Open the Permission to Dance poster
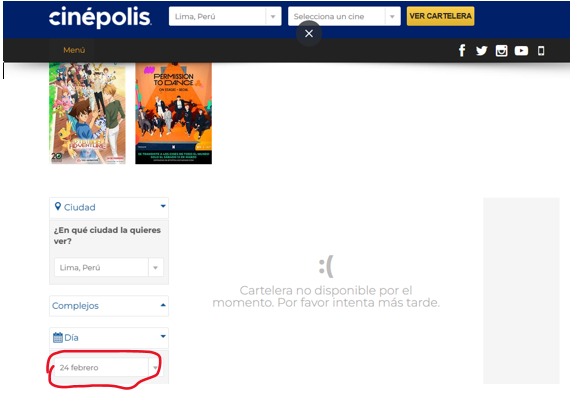571x401 pixels. [x=173, y=113]
